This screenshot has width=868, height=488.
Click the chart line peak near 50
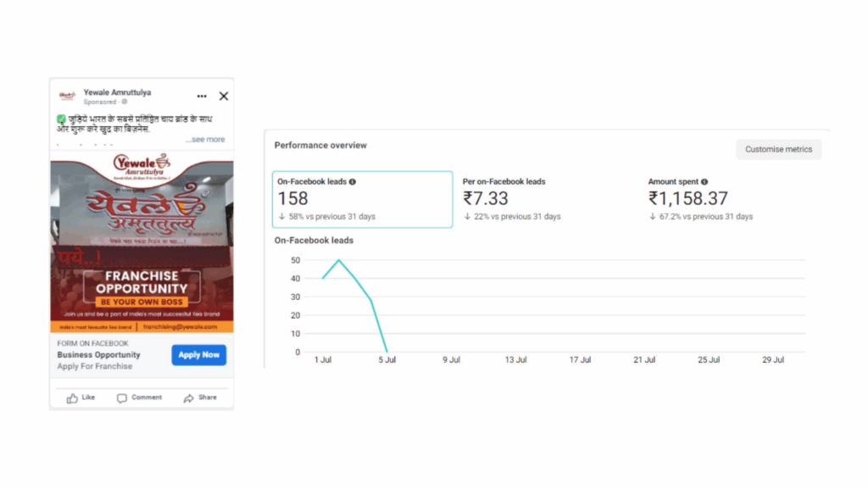pyautogui.click(x=339, y=260)
